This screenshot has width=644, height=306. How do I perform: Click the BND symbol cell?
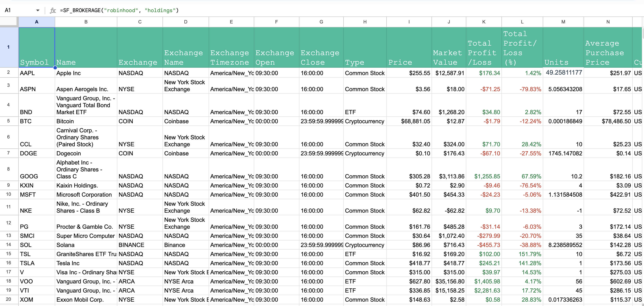37,105
